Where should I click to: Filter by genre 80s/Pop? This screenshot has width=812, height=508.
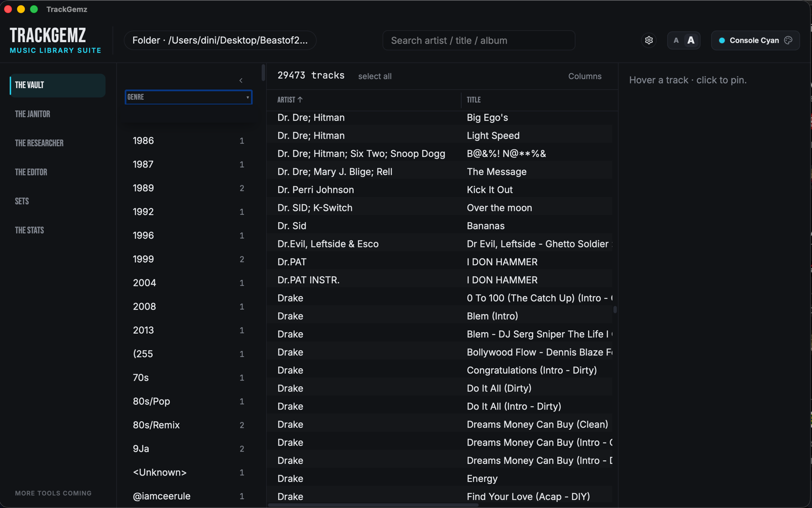[188, 401]
